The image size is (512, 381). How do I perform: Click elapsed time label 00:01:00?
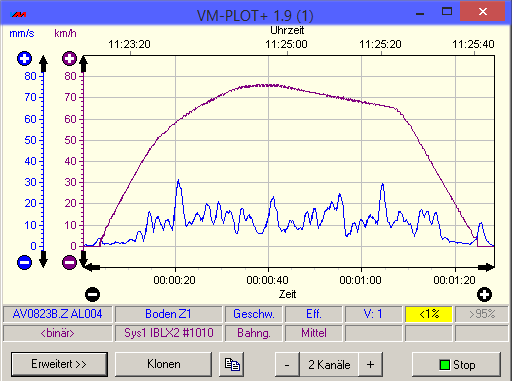(360, 280)
